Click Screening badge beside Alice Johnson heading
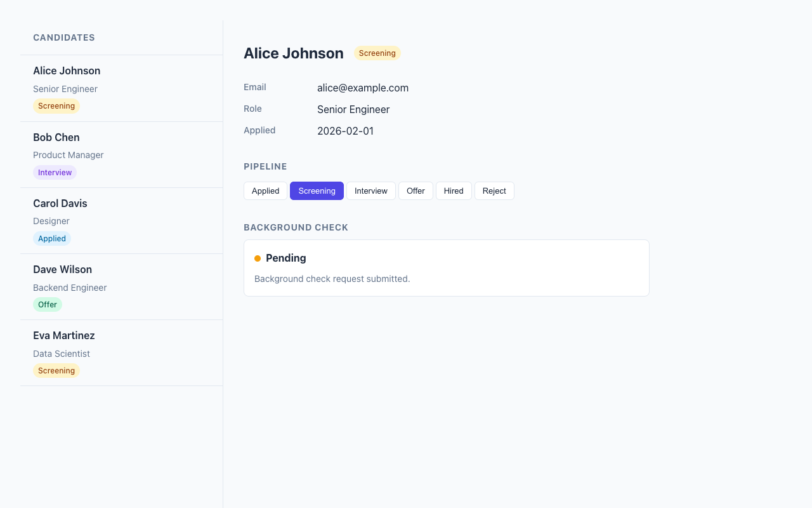812x508 pixels. point(377,53)
